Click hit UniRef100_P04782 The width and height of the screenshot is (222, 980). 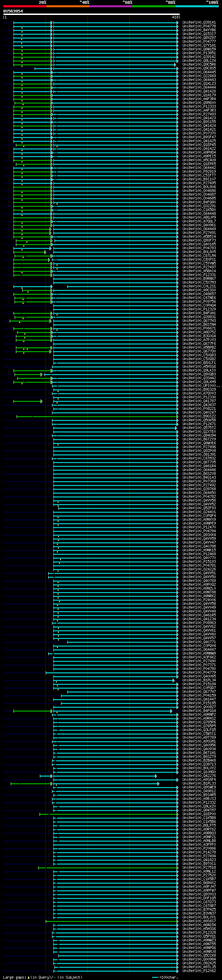pyautogui.click(x=199, y=496)
